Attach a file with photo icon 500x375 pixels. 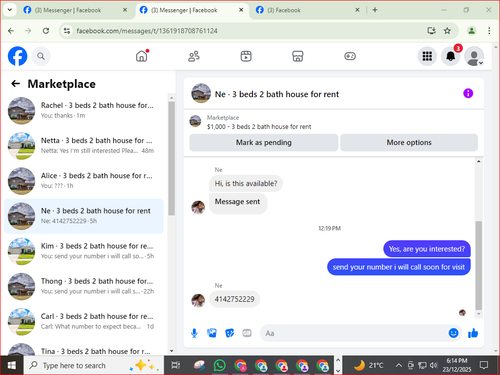click(x=212, y=333)
